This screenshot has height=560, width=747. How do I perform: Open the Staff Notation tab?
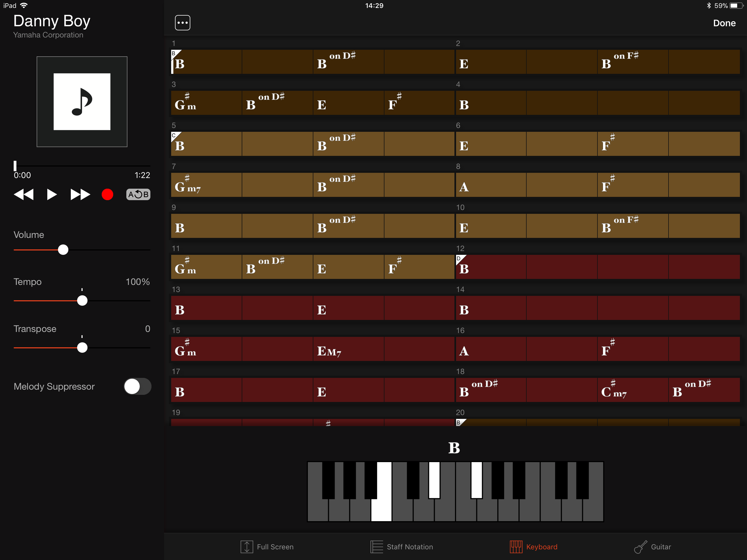pos(402,547)
